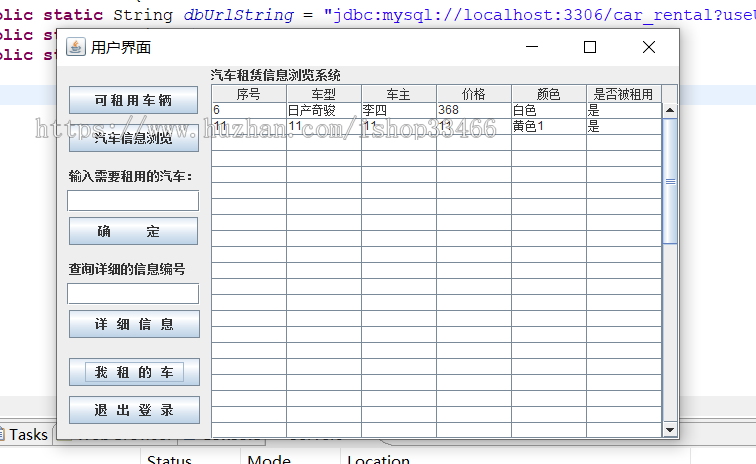Click the vertical scrollbar thumb of the table
756x464 pixels.
click(670, 181)
